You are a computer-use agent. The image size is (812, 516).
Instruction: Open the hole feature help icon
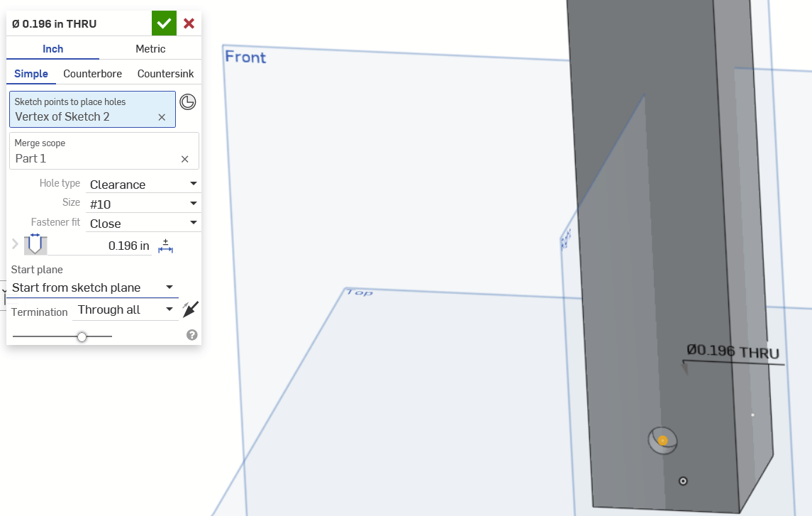192,335
